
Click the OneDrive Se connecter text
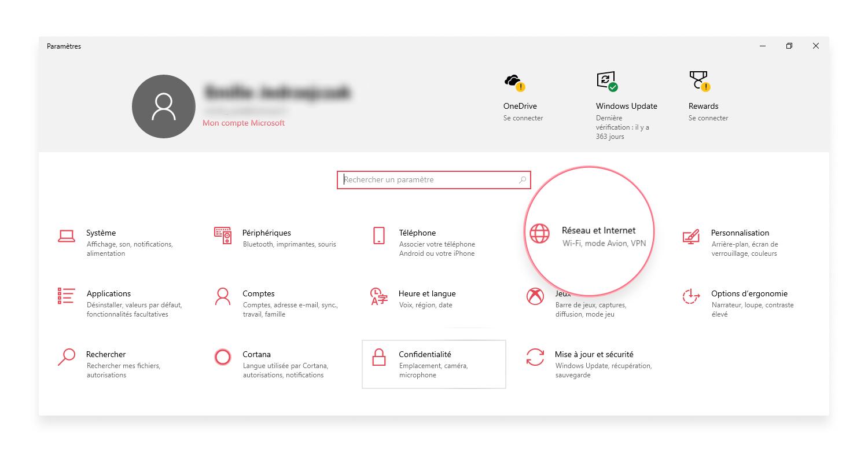[523, 118]
